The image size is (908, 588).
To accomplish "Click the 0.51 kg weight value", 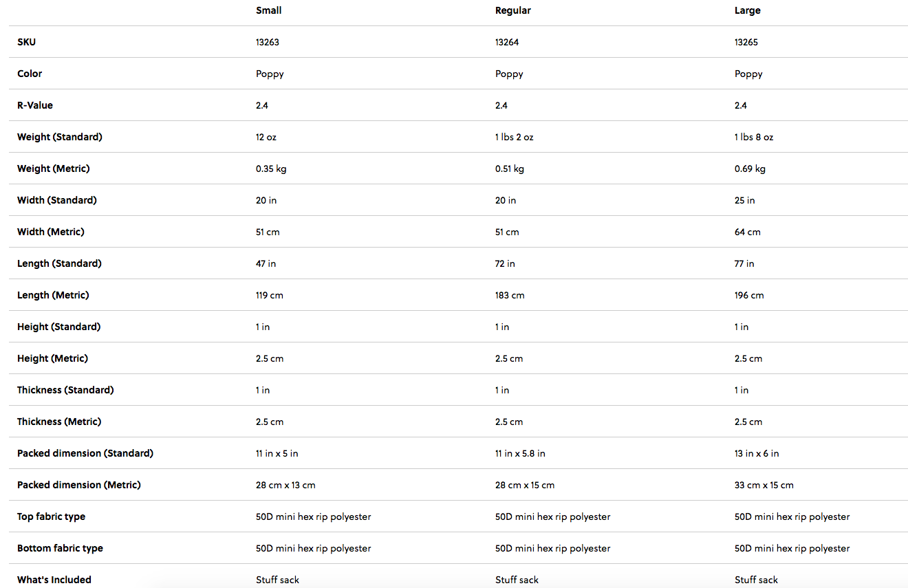I will click(x=510, y=168).
